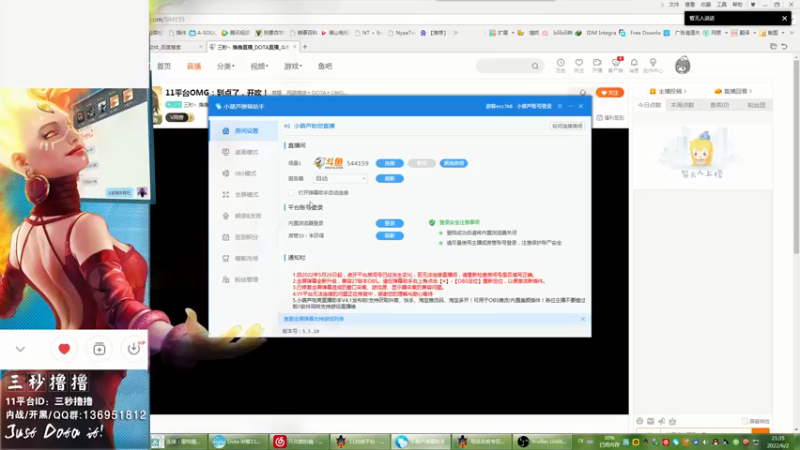Expand 主播投稿 arrow link in right panel
800x450 pixels.
point(668,91)
